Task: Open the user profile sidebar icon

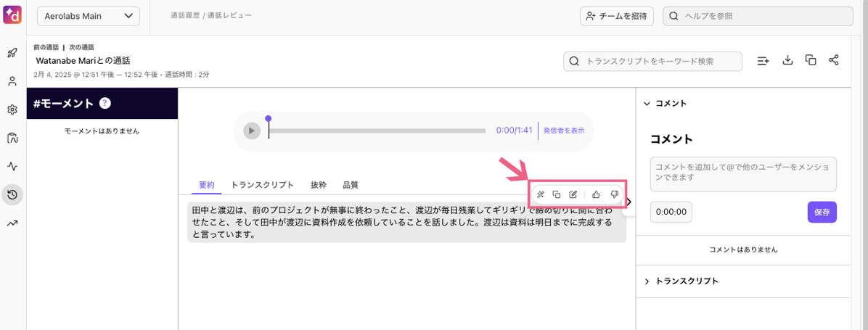Action: pyautogui.click(x=12, y=81)
